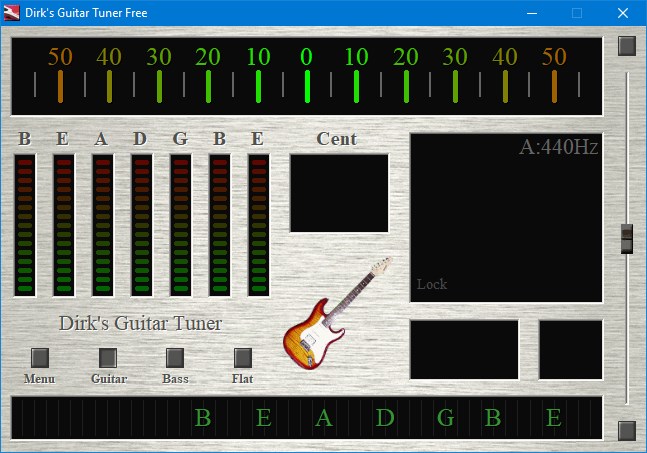
Task: Click the black Cent display box
Action: click(339, 193)
